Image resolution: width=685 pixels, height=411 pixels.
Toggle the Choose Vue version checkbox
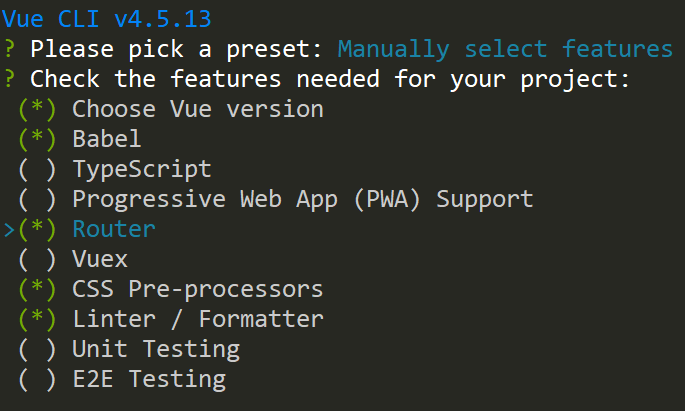pyautogui.click(x=37, y=109)
